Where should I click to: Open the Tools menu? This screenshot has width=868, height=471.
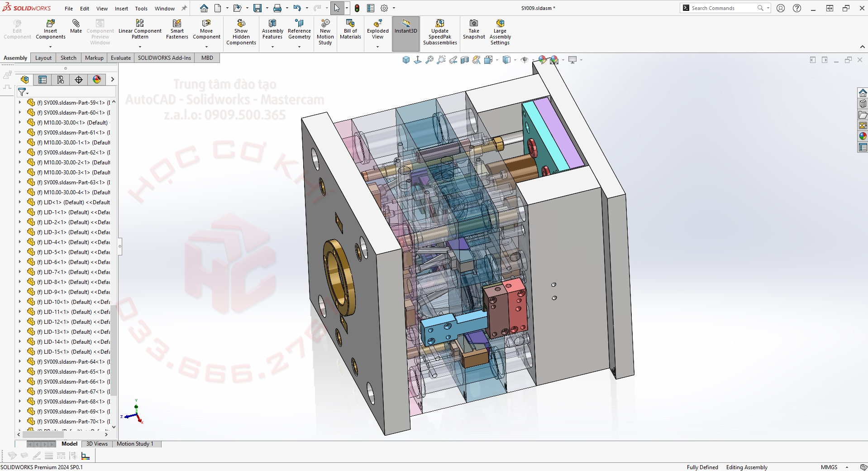click(x=141, y=9)
